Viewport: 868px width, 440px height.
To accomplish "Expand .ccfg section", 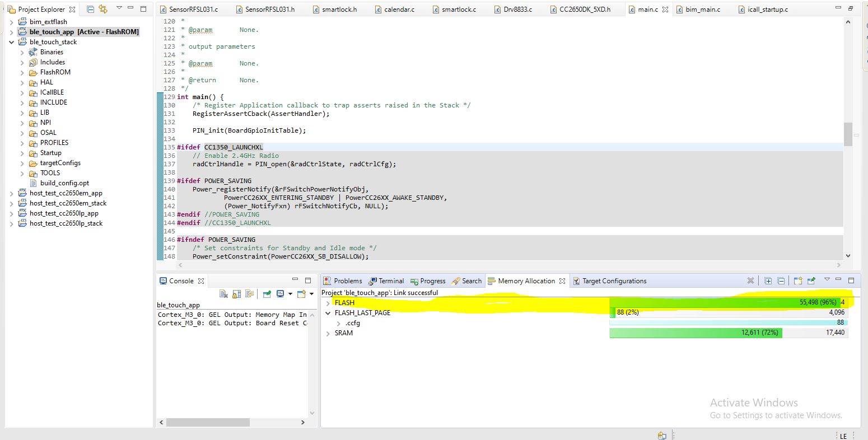I will pyautogui.click(x=339, y=323).
